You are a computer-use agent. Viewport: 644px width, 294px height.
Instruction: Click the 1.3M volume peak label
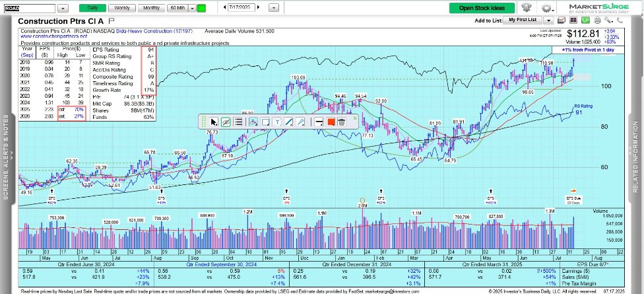550,211
